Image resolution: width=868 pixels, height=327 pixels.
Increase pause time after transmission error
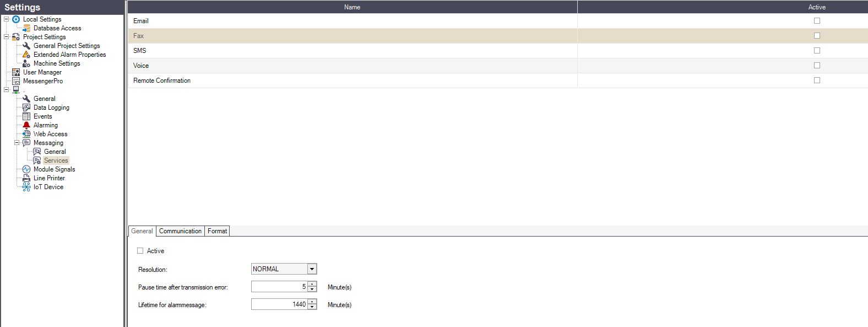[312, 285]
